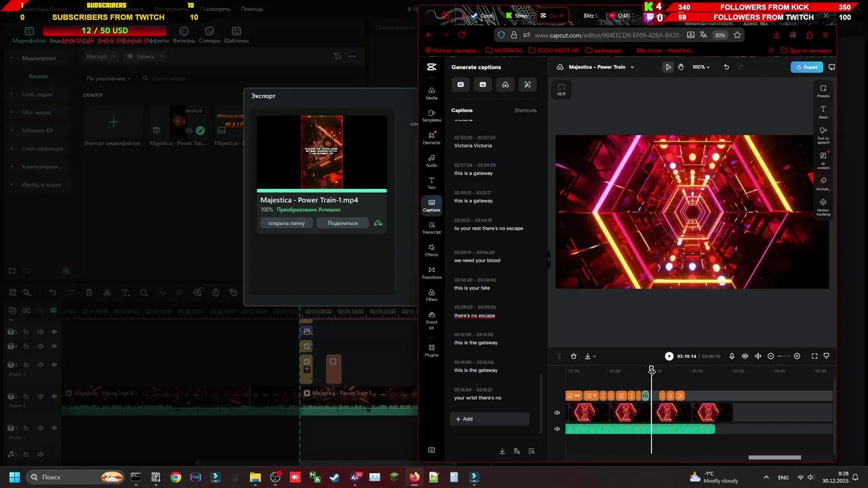
Task: Click the upload caption file icon
Action: [505, 85]
